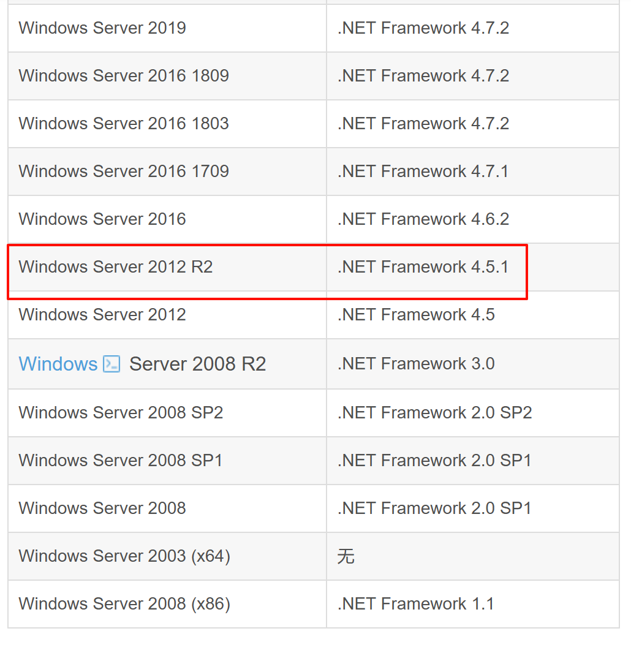Open the blue Windows hyperlink
The width and height of the screenshot is (631, 672).
(58, 364)
